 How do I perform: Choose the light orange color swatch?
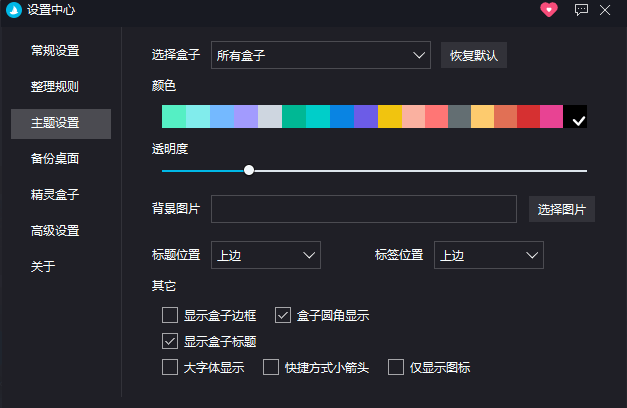coord(483,116)
